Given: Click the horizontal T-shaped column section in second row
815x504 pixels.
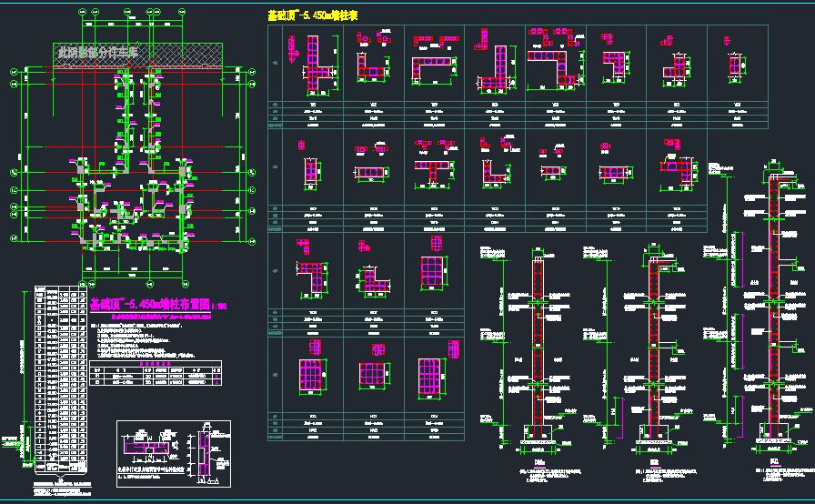Looking at the screenshot, I should (x=431, y=166).
